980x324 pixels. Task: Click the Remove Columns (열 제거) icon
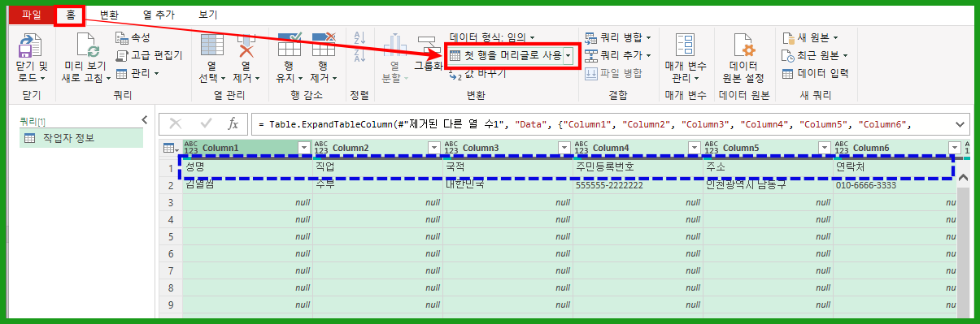click(x=245, y=45)
